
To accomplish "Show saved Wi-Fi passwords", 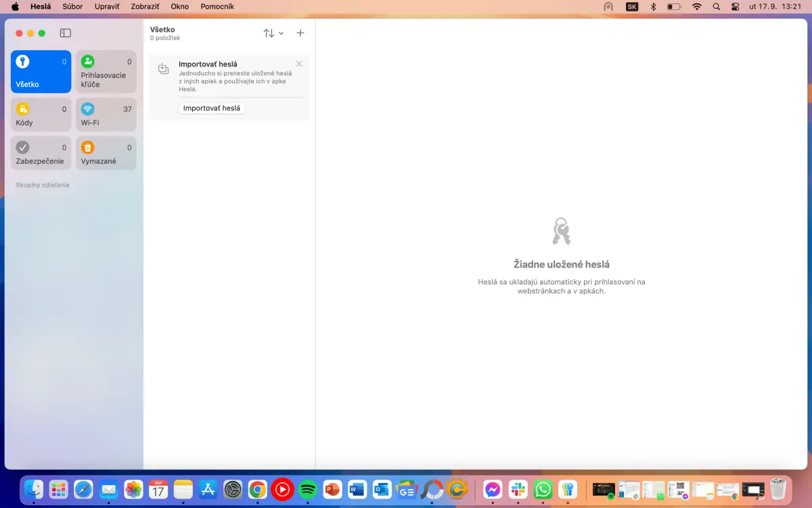I will pyautogui.click(x=106, y=115).
